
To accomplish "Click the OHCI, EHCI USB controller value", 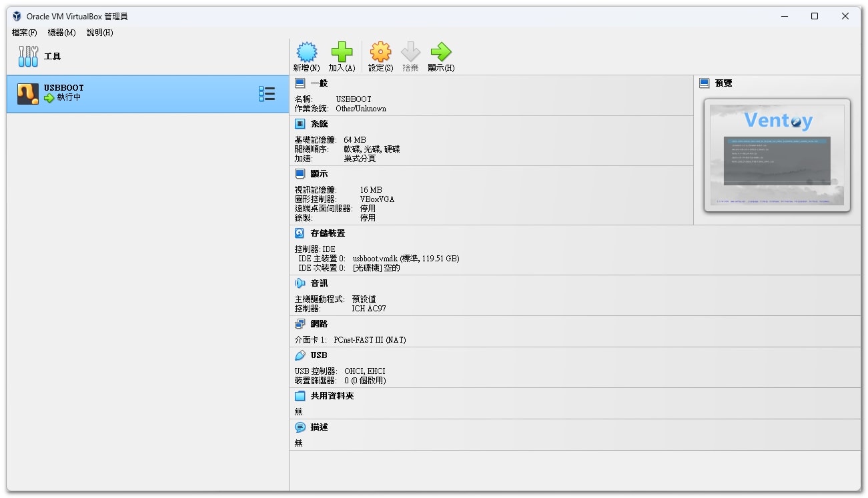I will (x=365, y=371).
